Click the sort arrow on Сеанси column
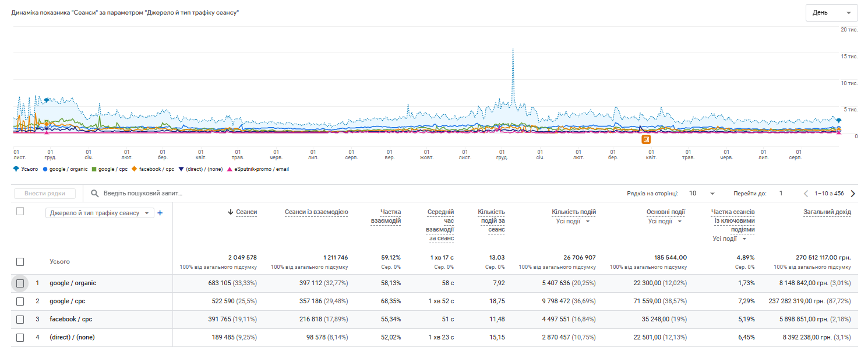This screenshot has width=868, height=347. [231, 212]
